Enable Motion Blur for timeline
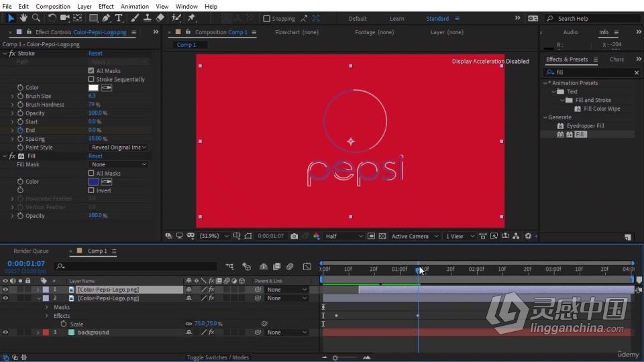The width and height of the screenshot is (644, 362). (290, 267)
